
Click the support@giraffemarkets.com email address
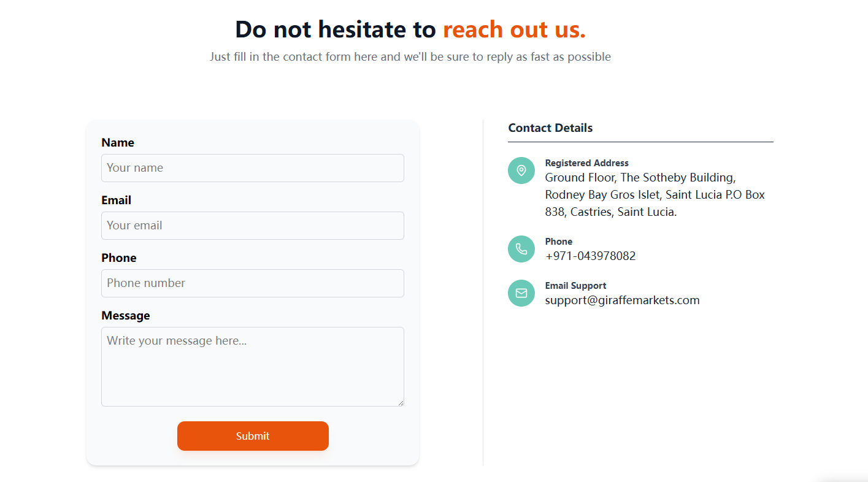tap(622, 300)
